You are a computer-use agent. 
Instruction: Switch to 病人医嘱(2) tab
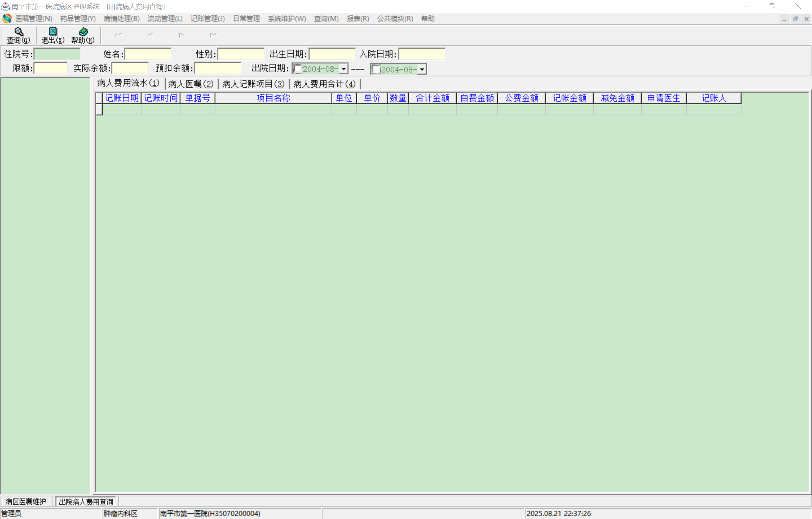191,84
